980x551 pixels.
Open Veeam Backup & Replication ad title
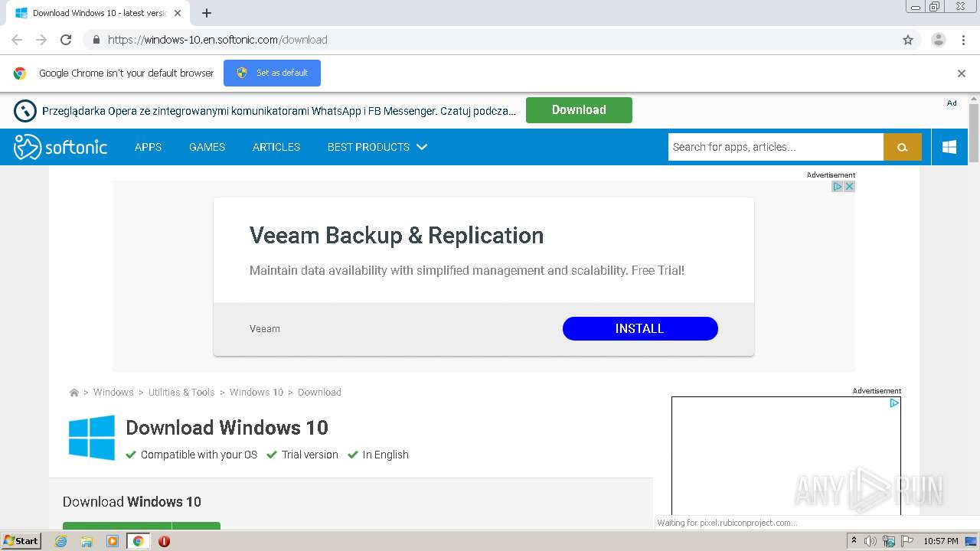tap(397, 236)
